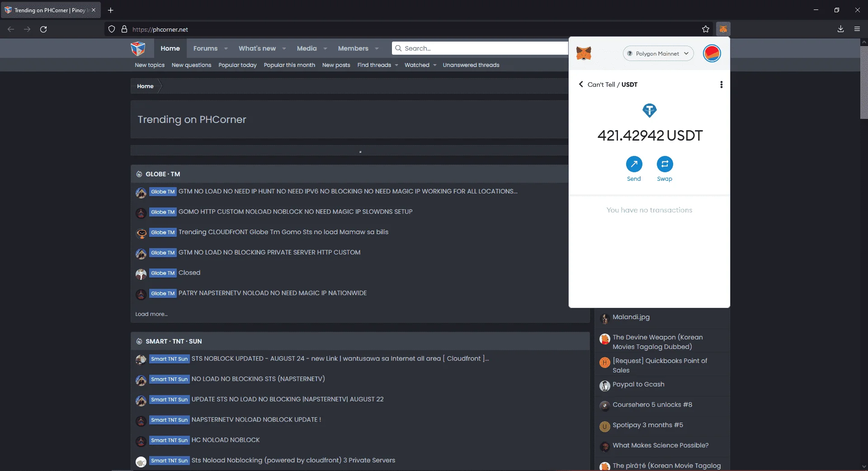Open the three-dot asset options menu
868x471 pixels.
click(721, 85)
